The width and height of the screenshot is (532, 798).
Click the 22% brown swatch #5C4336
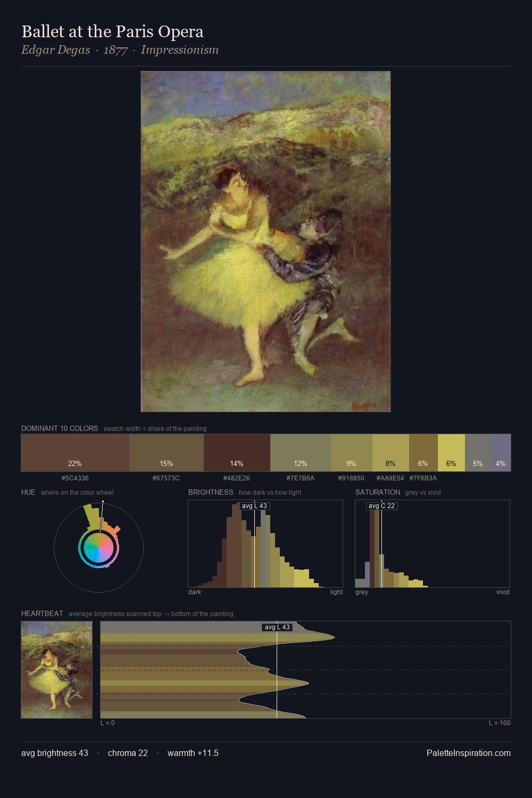point(75,453)
